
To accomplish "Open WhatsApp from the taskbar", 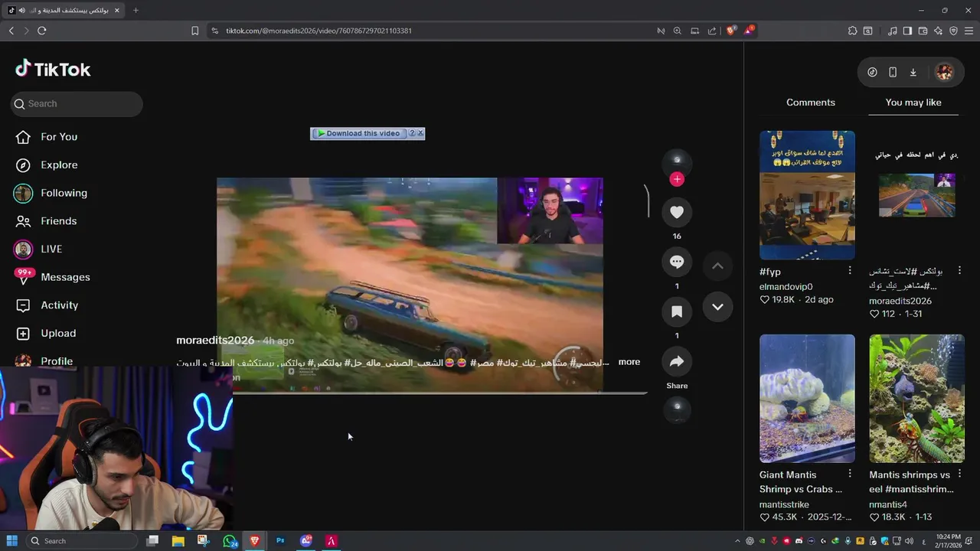I will 230,540.
